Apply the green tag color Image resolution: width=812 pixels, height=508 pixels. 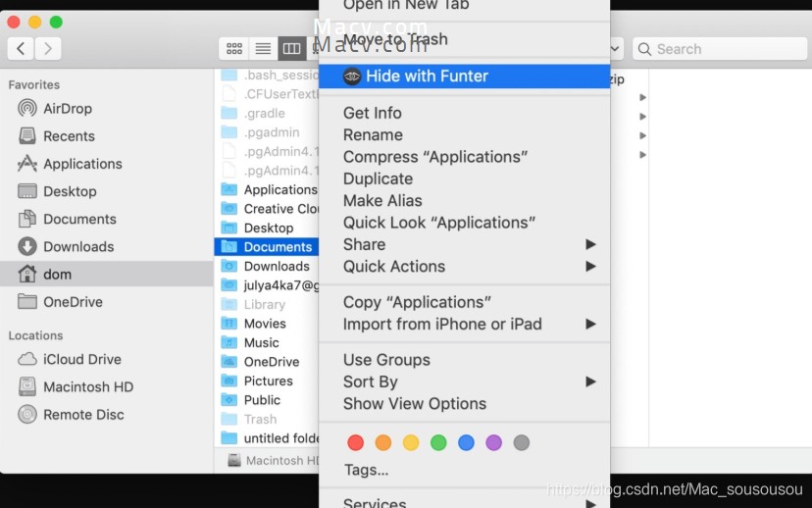click(x=438, y=442)
